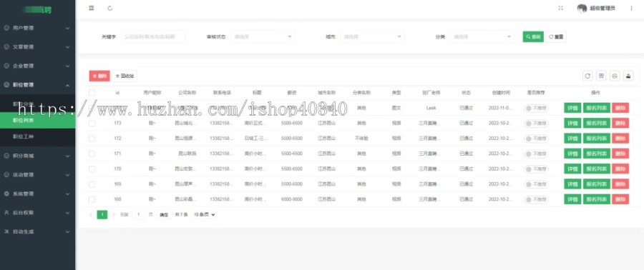
Task: Check the row with id 170
Action: coord(92,169)
